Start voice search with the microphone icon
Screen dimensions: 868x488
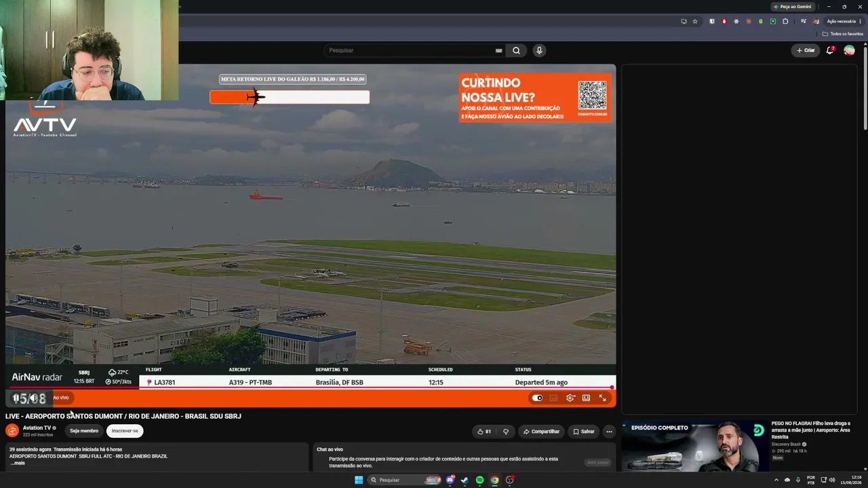(539, 50)
